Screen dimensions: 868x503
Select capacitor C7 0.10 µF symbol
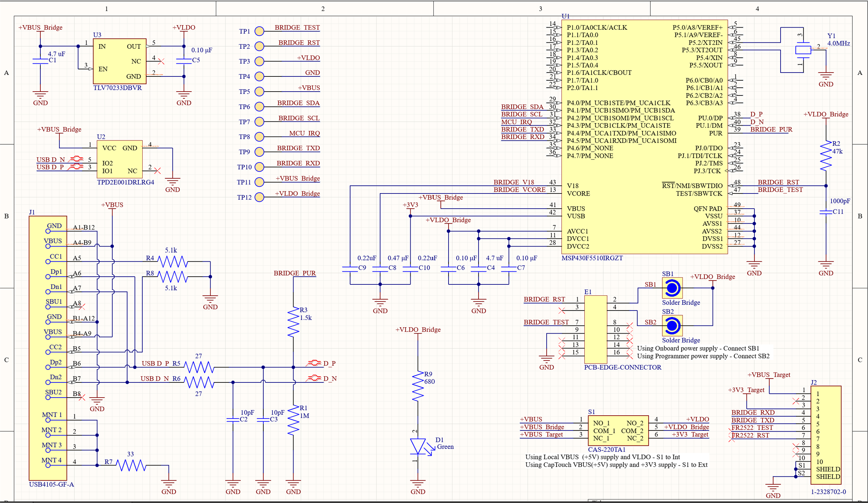(509, 269)
